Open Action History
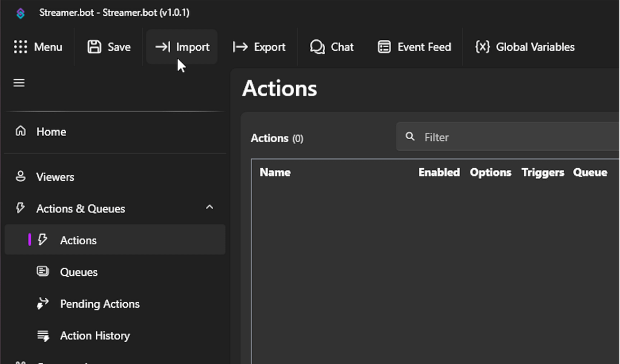 pyautogui.click(x=94, y=336)
